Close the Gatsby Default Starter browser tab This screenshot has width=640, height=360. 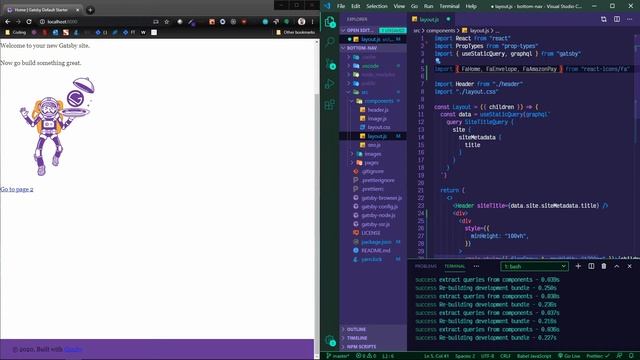click(x=78, y=10)
